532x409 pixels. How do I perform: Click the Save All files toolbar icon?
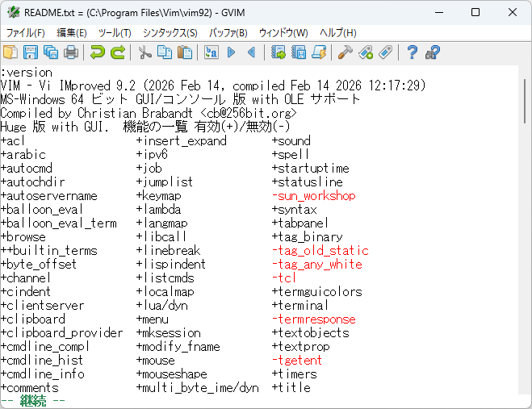coord(51,52)
